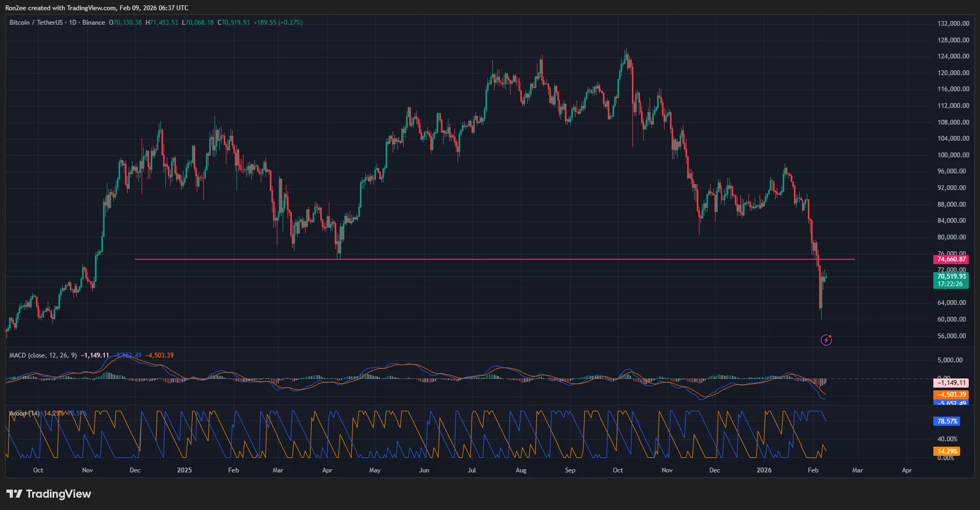Select the red horizontal support line on the chart
Image resolution: width=980 pixels, height=510 pixels.
coord(483,259)
